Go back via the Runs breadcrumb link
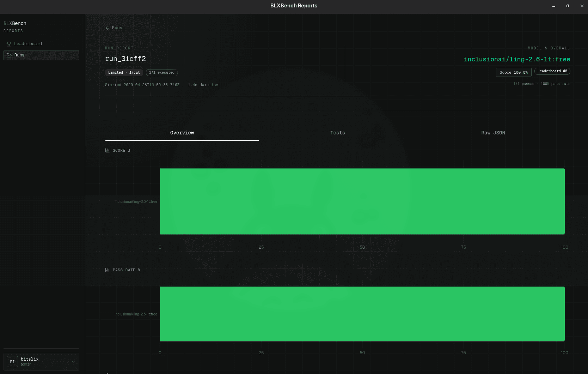The image size is (588, 374). click(114, 28)
